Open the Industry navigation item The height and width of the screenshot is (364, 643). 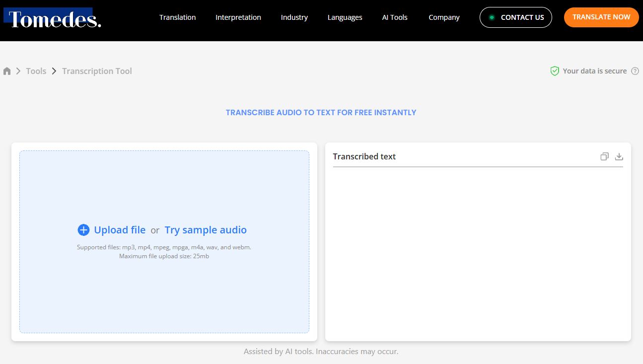point(294,17)
